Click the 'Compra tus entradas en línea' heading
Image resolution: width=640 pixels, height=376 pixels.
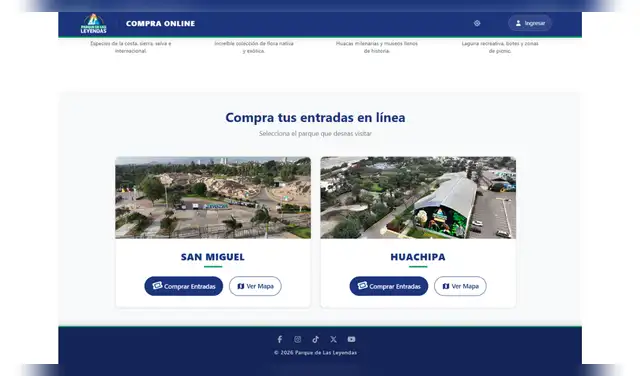click(x=315, y=118)
